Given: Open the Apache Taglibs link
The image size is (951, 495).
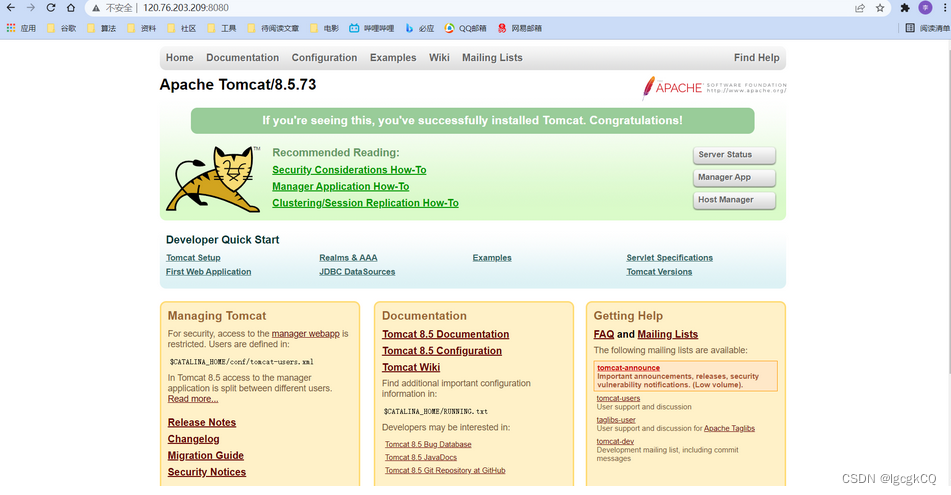Looking at the screenshot, I should click(x=729, y=428).
